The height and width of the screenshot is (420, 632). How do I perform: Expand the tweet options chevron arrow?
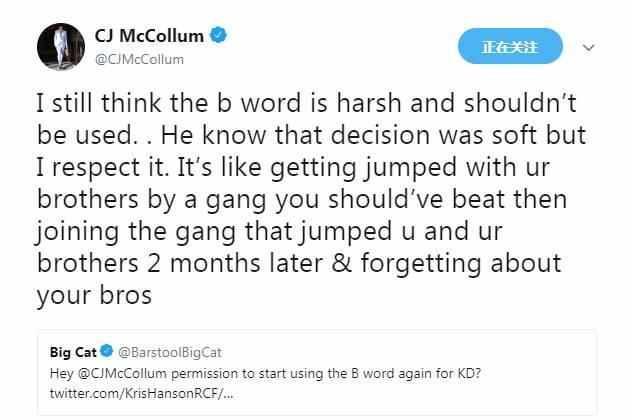(x=588, y=48)
